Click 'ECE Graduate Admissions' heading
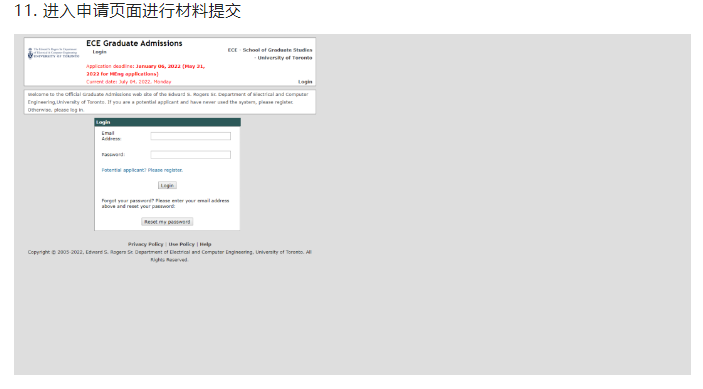Image resolution: width=703 pixels, height=389 pixels. tap(134, 43)
